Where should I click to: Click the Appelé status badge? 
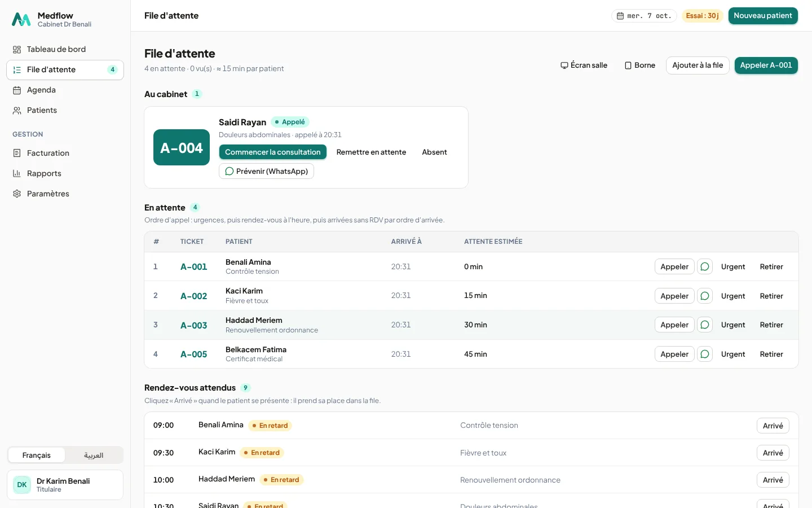(x=290, y=122)
